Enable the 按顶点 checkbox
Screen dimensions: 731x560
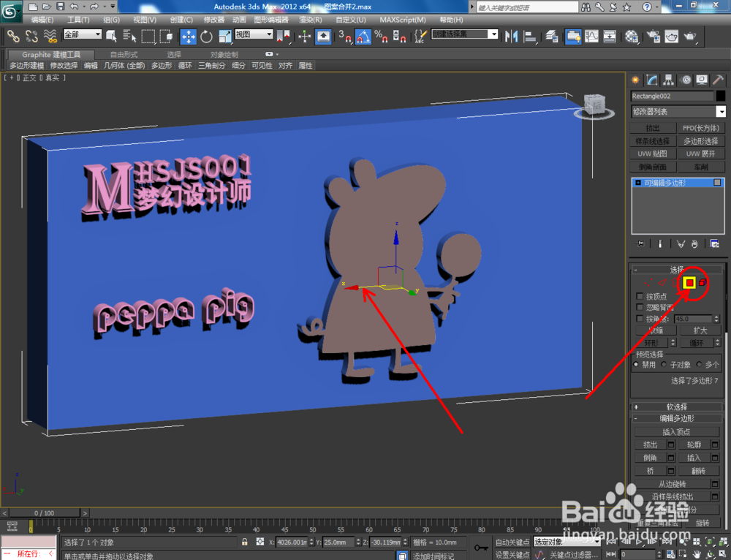[640, 297]
